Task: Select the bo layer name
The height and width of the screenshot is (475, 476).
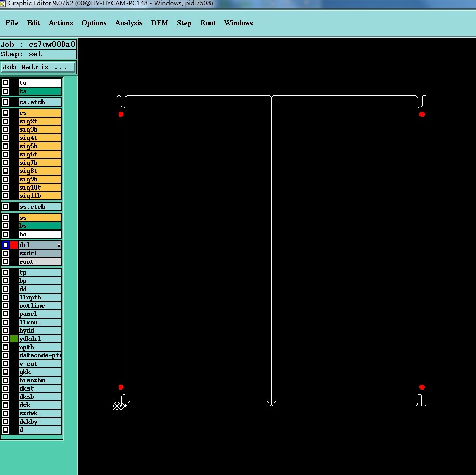Action: 40,234
